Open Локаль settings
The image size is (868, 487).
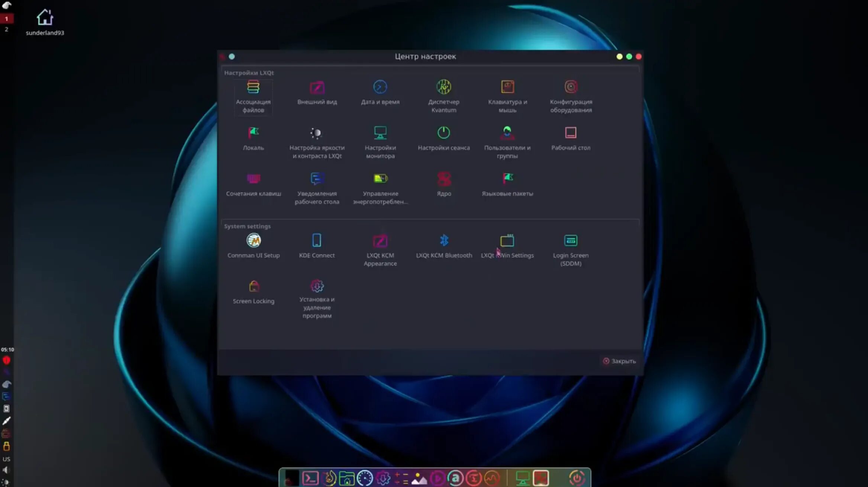(253, 138)
